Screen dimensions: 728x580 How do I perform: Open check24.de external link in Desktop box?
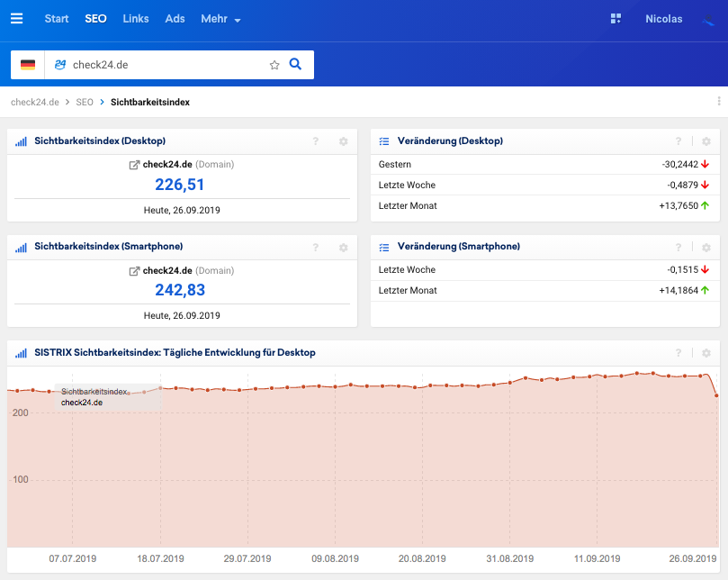(134, 165)
